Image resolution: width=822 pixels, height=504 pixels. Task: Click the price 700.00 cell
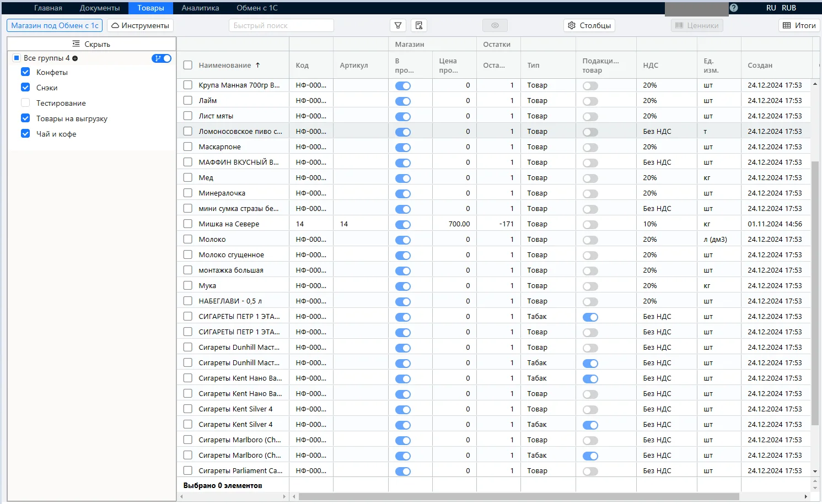pos(459,224)
